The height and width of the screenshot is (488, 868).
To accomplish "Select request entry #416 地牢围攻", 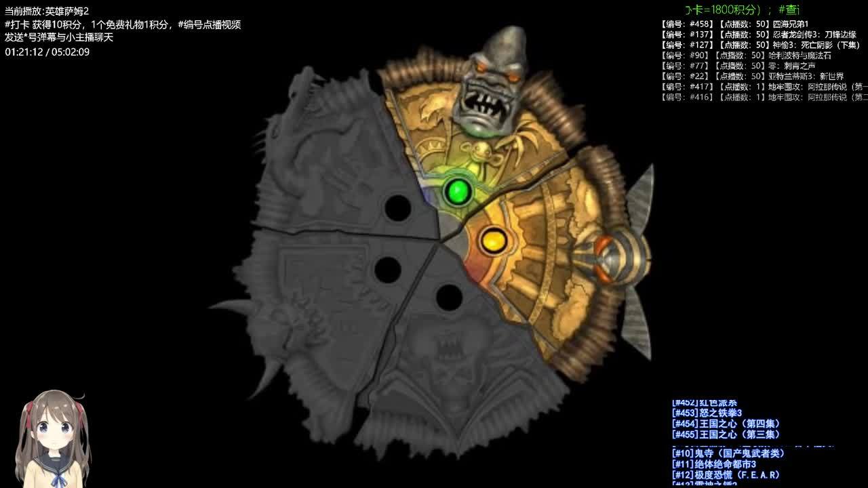I will click(x=764, y=98).
